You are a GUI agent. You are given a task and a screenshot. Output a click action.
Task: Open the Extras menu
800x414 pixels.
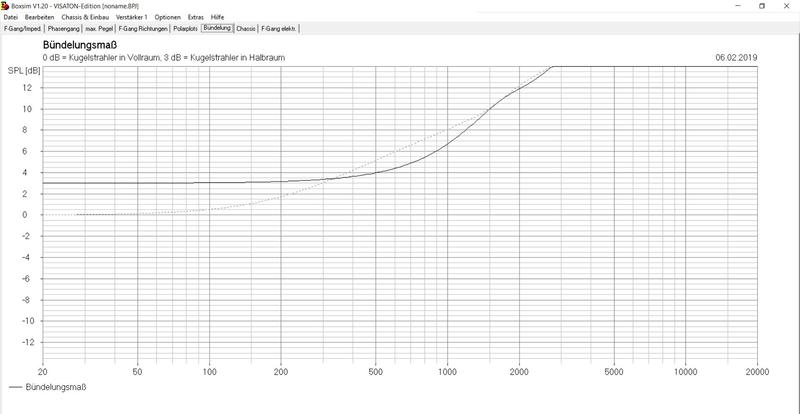pos(195,17)
